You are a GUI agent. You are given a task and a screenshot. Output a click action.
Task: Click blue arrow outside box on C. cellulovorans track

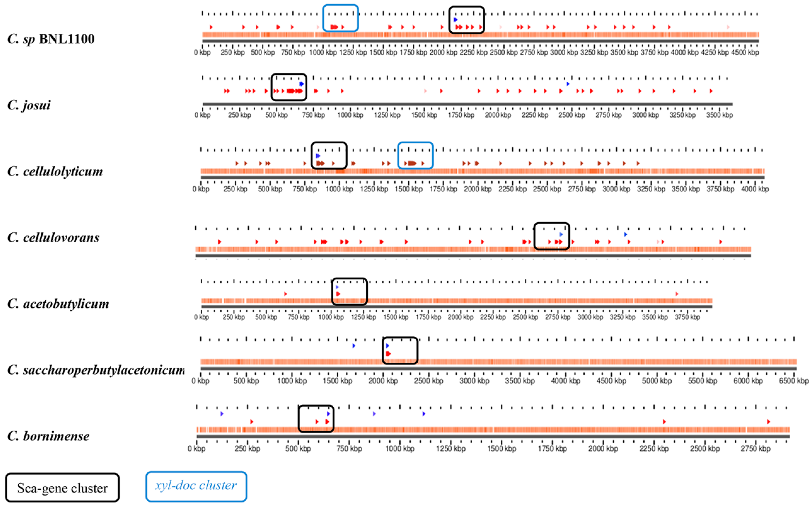point(626,234)
